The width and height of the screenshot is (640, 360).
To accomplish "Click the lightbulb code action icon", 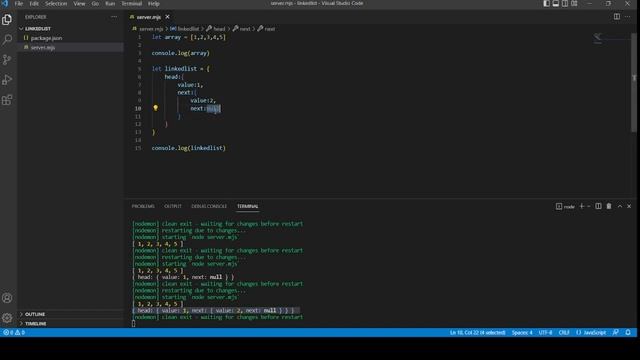I will 156,108.
